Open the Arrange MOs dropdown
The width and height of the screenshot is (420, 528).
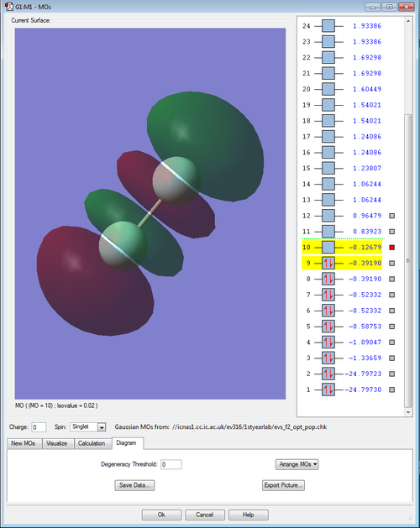click(297, 464)
